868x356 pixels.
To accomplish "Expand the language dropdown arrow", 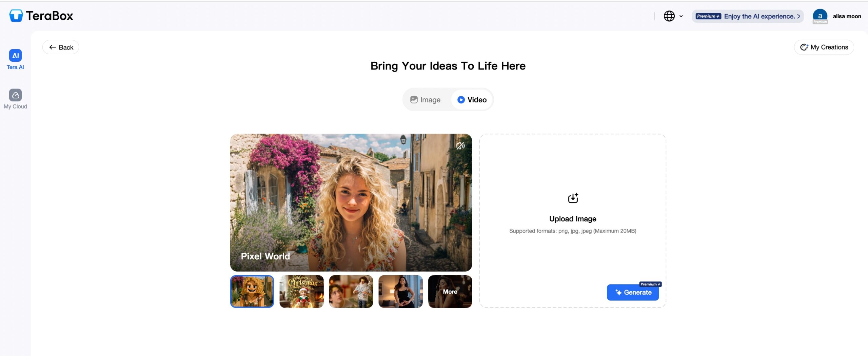I will [681, 16].
